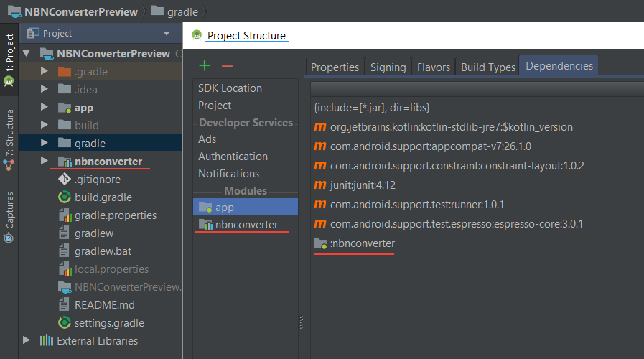Click the .gradle orange folder icon
Screen dimensions: 644x359
coord(65,72)
